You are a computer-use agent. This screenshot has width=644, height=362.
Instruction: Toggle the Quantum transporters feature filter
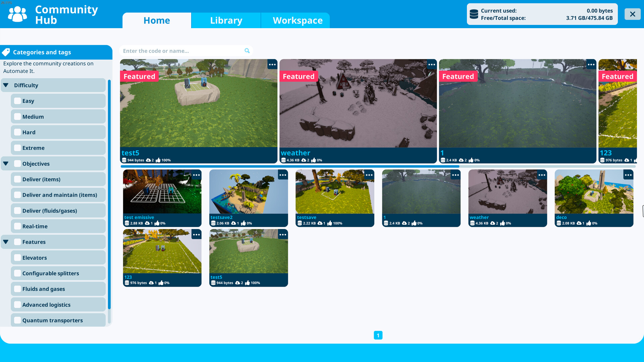click(17, 320)
